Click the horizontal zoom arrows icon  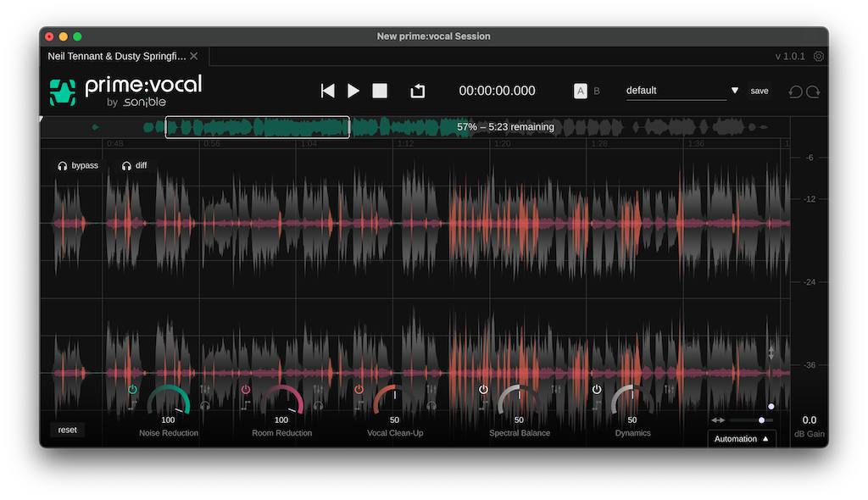coord(718,420)
